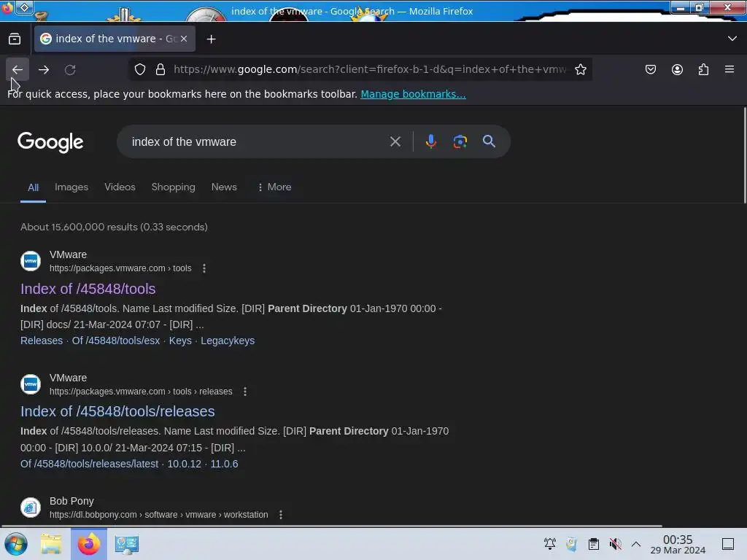Open tracking protection shield icon

tap(139, 69)
